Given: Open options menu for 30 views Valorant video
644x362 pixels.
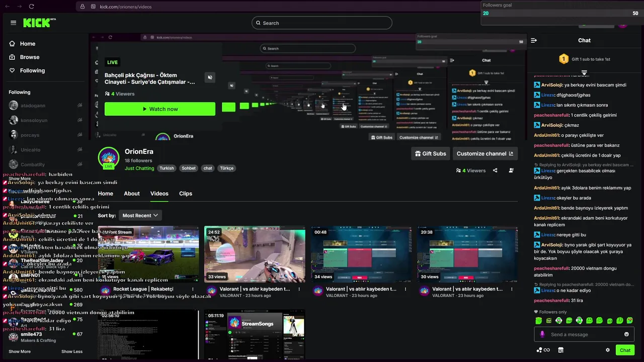Looking at the screenshot, I should pos(512,290).
